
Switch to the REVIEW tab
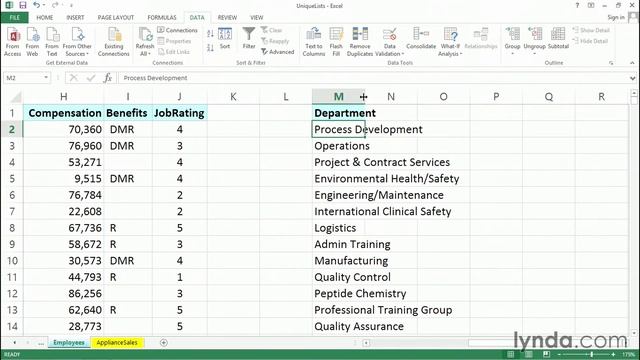(x=227, y=18)
